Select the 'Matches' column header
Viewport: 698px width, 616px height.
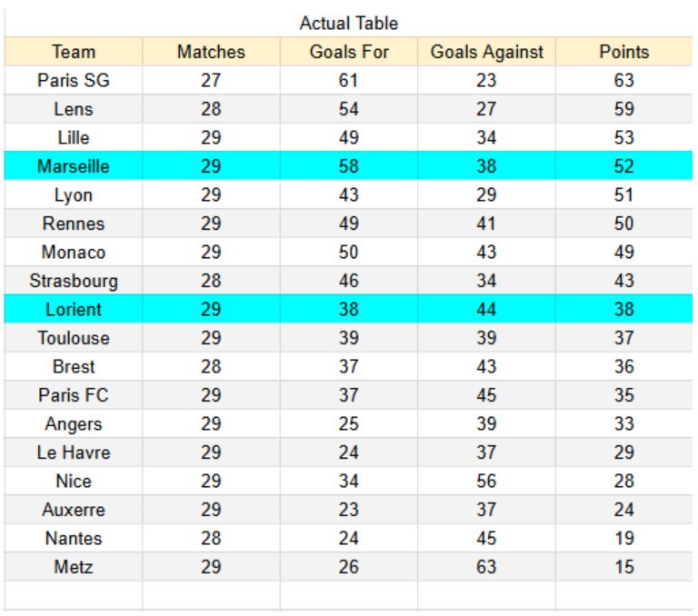(211, 52)
